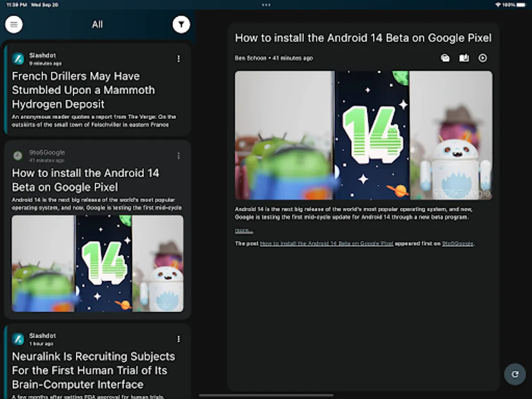Open 'French Drillers May Have Stumbled' article
Image resolution: width=532 pixels, height=399 pixels.
[83, 90]
